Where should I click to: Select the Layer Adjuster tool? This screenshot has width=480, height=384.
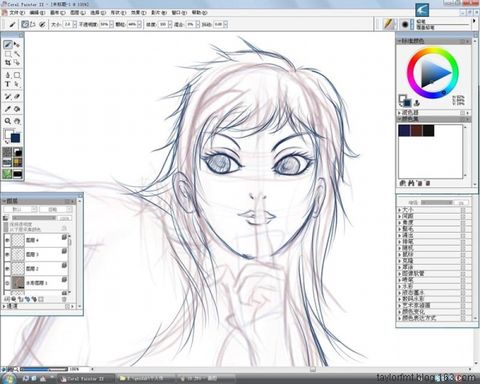(17, 45)
